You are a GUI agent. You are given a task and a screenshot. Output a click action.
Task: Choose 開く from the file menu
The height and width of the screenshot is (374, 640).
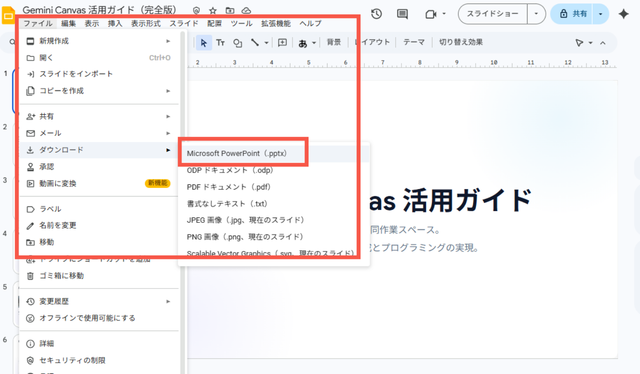tap(99, 58)
